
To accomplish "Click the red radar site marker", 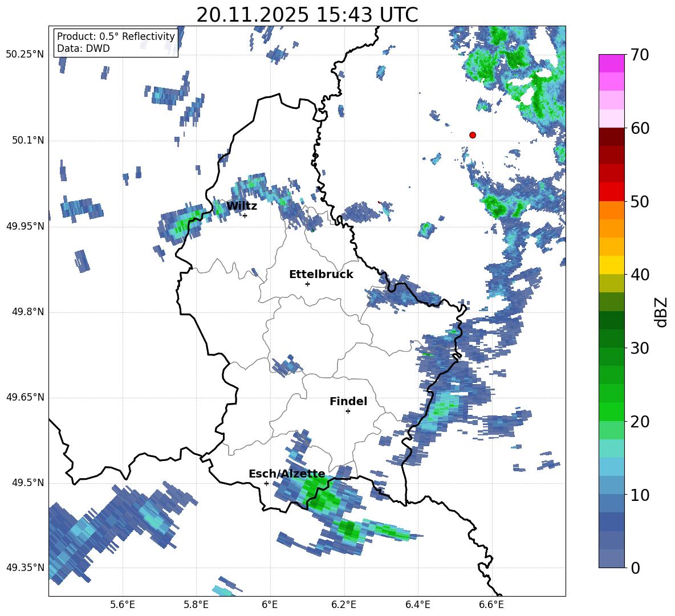I will (473, 135).
